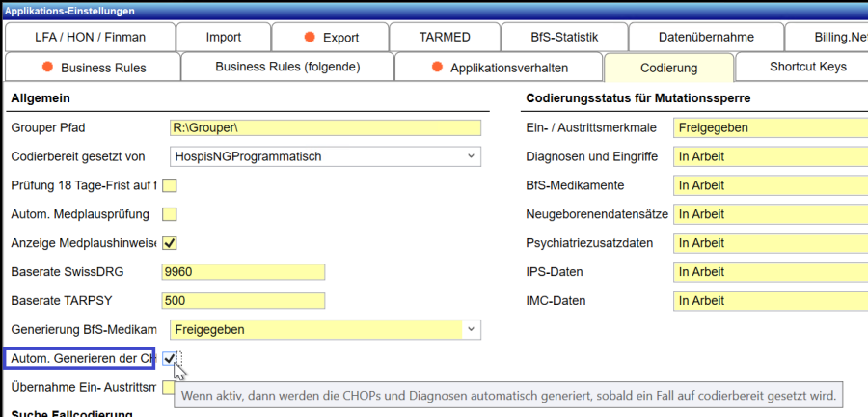Go to the Business Rules tab
The height and width of the screenshot is (417, 868).
(x=93, y=68)
